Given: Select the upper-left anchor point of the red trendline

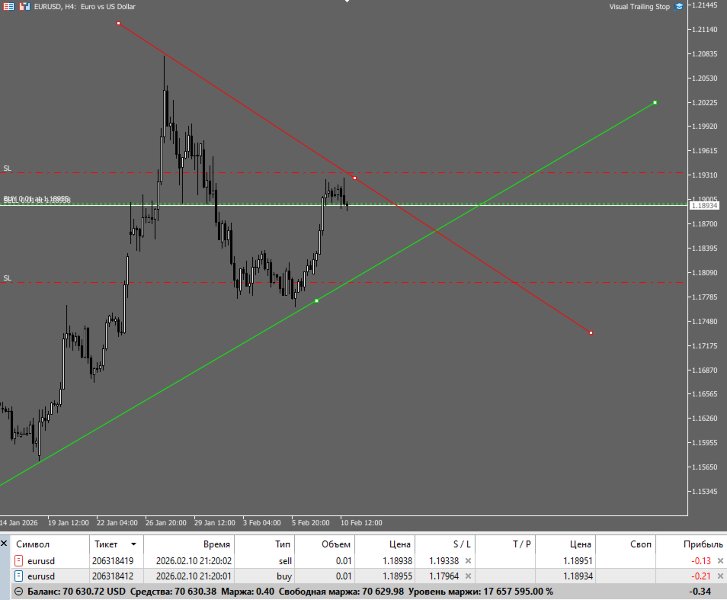Looking at the screenshot, I should [x=119, y=23].
